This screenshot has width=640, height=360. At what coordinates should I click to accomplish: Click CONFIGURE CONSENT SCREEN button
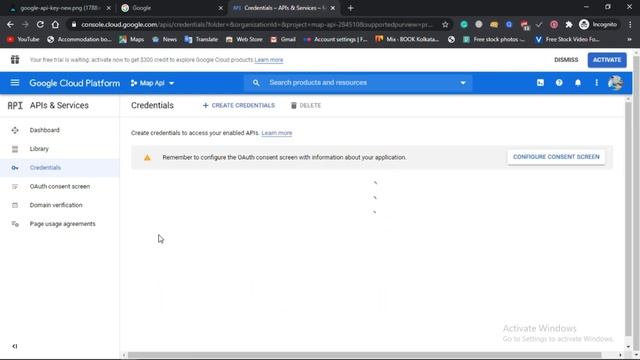point(556,157)
